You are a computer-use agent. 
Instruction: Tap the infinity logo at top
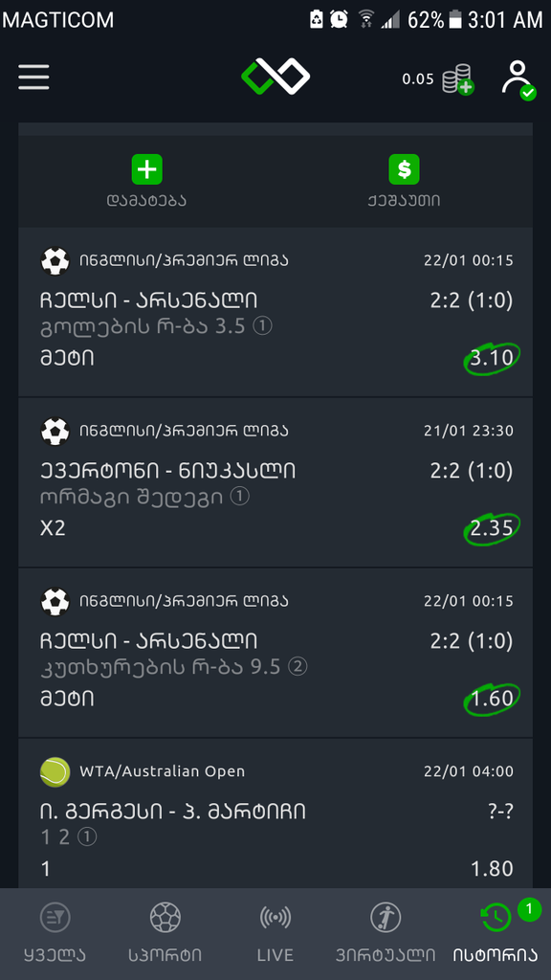coord(275,77)
